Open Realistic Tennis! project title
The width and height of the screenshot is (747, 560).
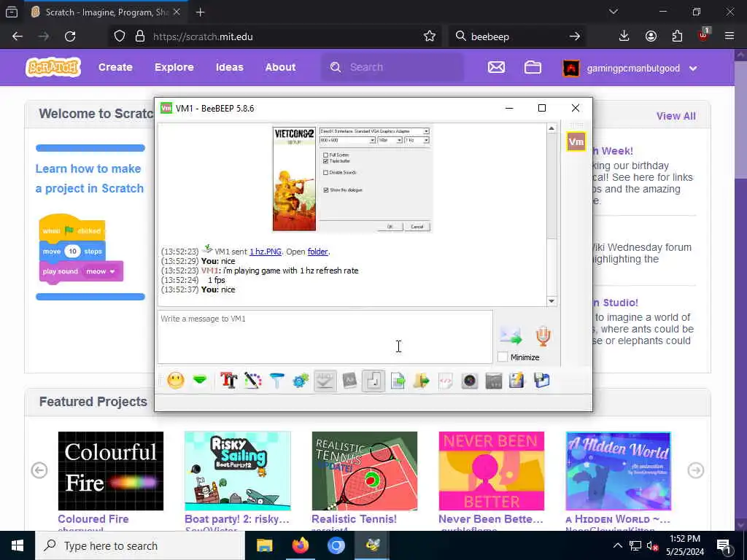click(354, 518)
